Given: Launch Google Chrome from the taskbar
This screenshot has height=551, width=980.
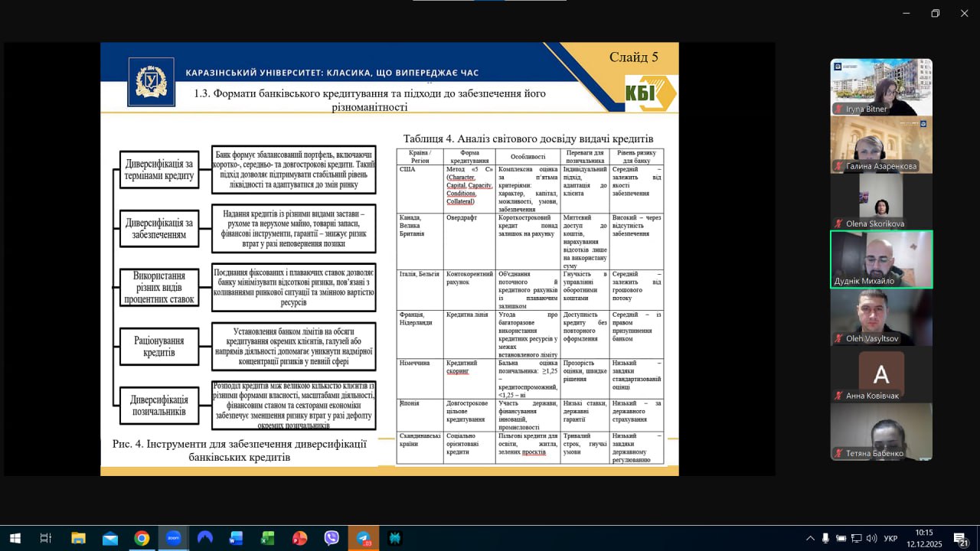Looking at the screenshot, I should point(142,538).
